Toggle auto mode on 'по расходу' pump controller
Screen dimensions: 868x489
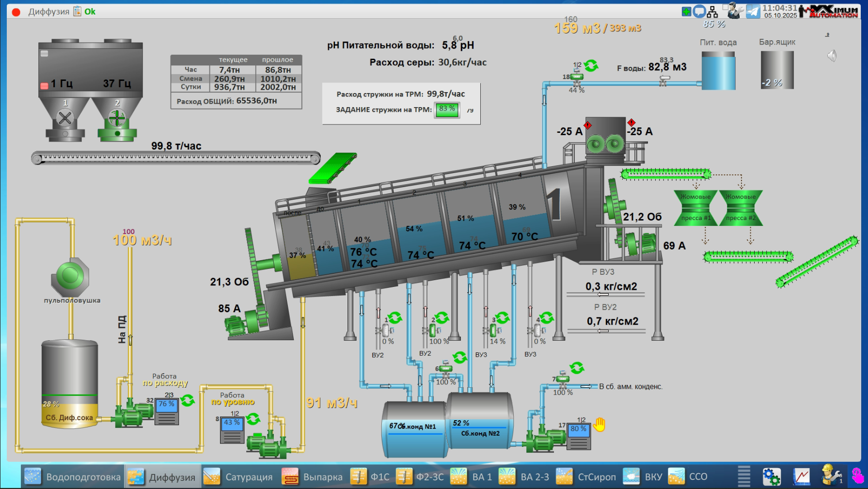pos(188,400)
